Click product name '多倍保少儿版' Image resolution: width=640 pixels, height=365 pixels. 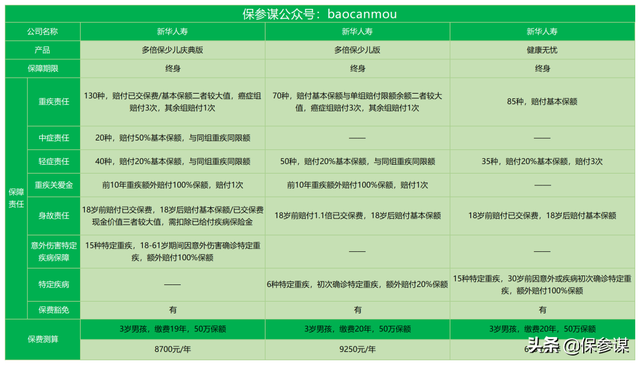tap(357, 50)
